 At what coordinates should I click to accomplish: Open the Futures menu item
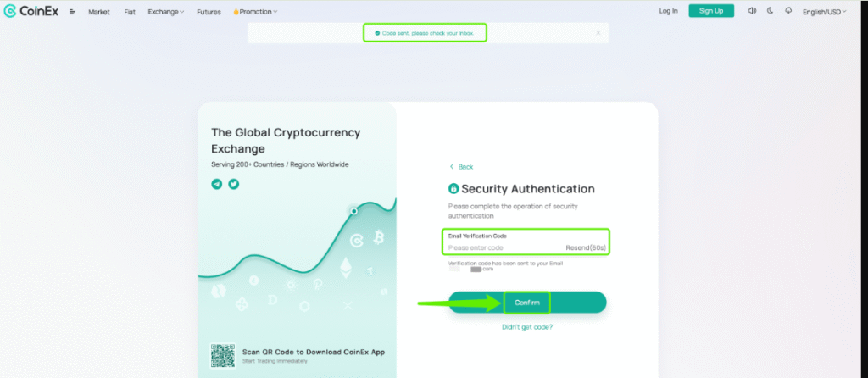209,12
